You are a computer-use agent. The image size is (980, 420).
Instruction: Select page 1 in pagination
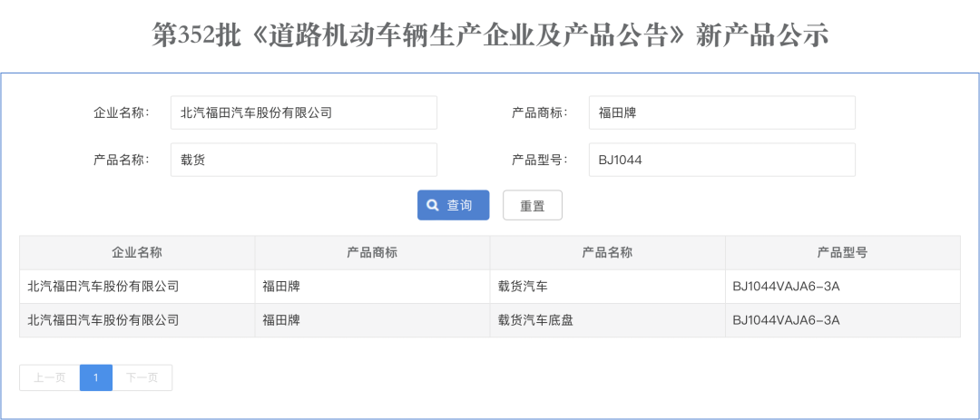point(96,377)
